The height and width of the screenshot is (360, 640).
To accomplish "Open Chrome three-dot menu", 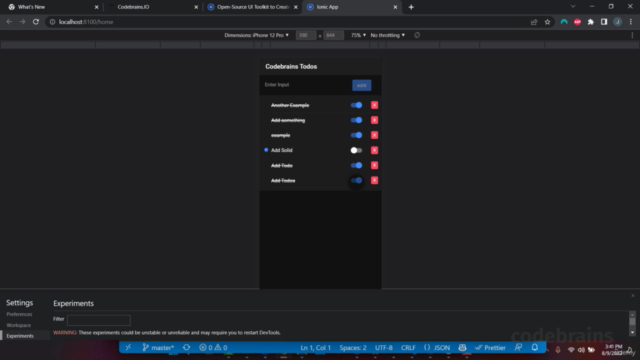I will [631, 22].
